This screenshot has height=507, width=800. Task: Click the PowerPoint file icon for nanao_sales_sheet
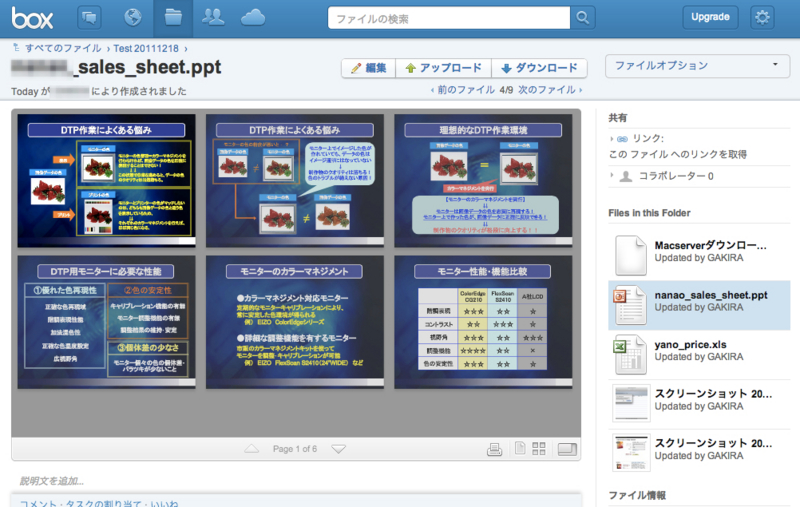(630, 305)
